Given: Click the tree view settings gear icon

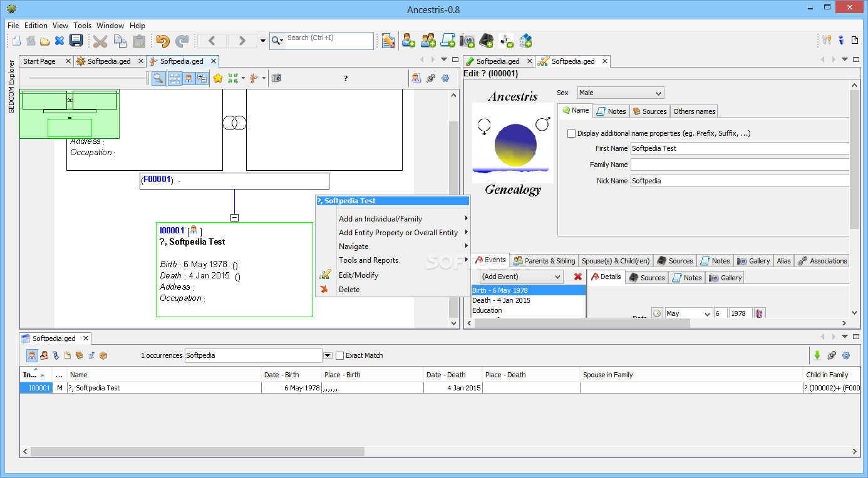Looking at the screenshot, I should click(445, 78).
